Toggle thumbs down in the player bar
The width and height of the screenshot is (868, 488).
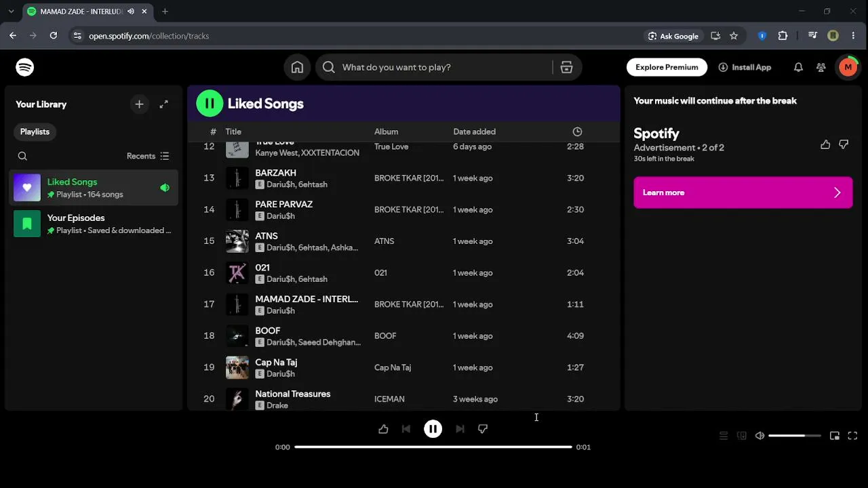pos(483,429)
